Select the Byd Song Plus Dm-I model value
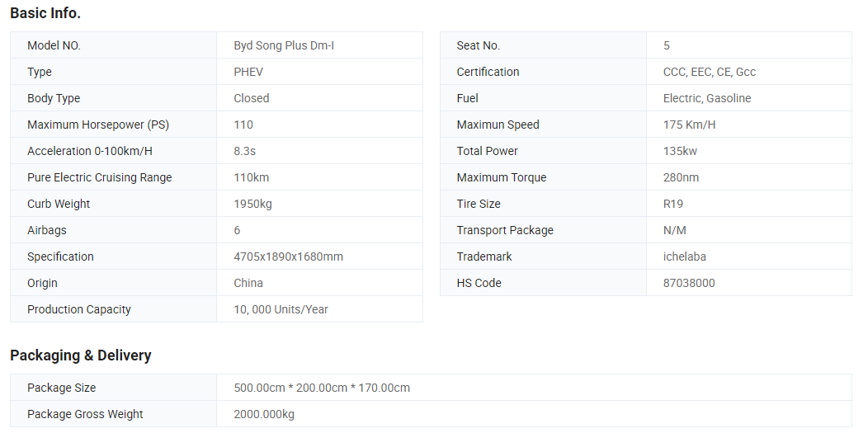Viewport: 868px width, 433px height. click(x=284, y=45)
